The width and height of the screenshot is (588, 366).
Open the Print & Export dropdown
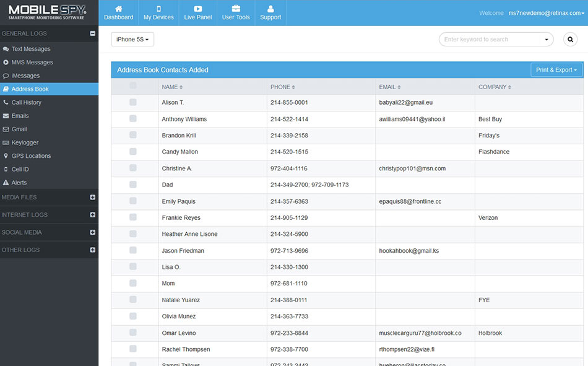556,70
